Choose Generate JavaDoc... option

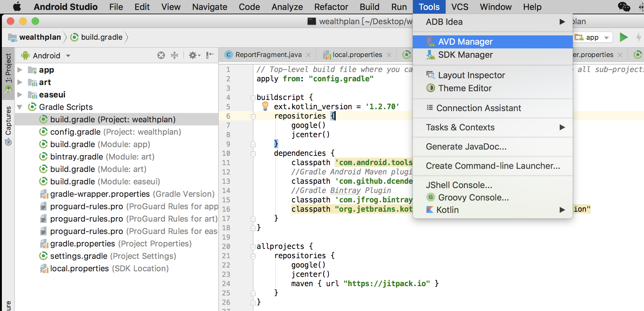[x=492, y=146]
